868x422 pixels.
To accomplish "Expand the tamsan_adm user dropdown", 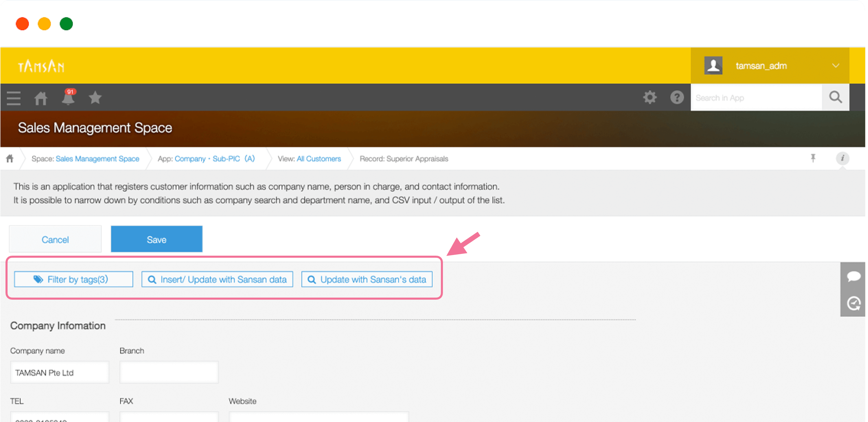I will click(x=770, y=66).
